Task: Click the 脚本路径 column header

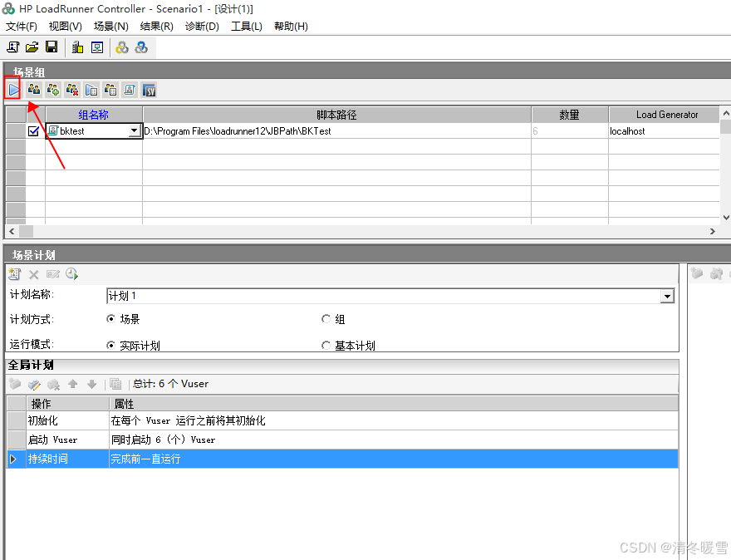Action: coord(336,115)
